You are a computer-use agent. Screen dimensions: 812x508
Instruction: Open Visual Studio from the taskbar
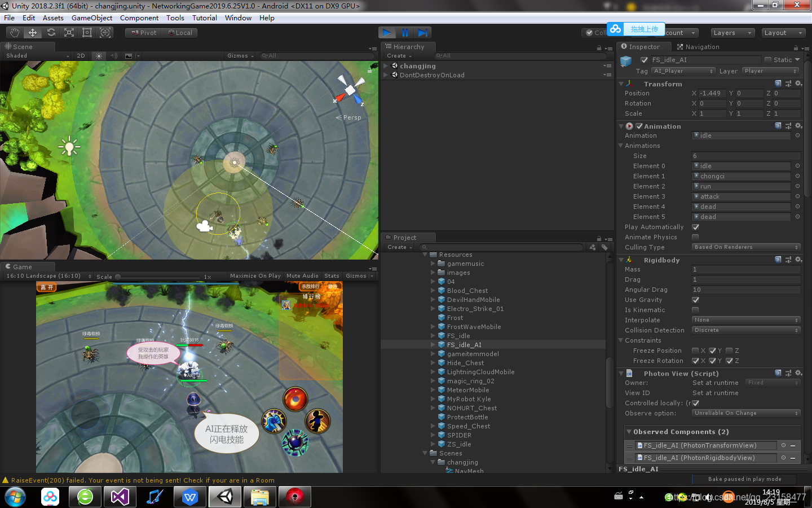[120, 497]
